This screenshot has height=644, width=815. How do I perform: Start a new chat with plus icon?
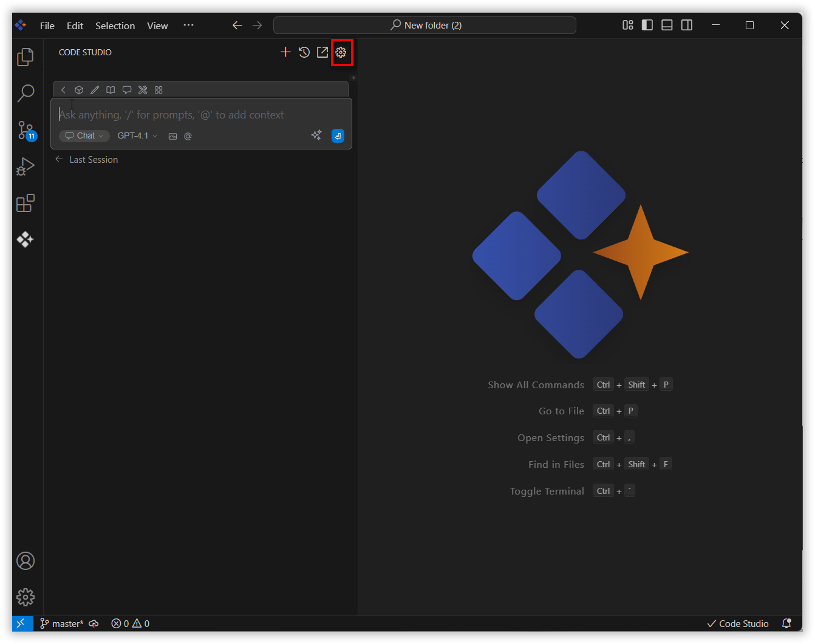tap(285, 52)
